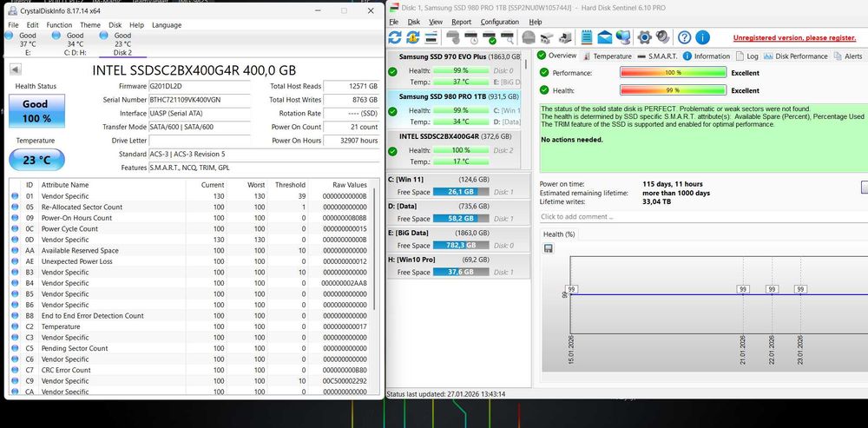Click E: [BiG Data] free space 782,3 GB bar
This screenshot has width=868, height=428.
click(x=461, y=246)
